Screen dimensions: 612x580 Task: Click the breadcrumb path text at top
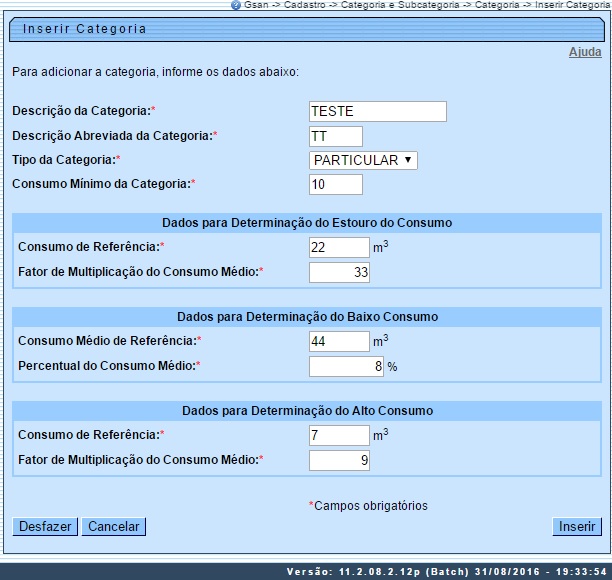click(x=427, y=5)
